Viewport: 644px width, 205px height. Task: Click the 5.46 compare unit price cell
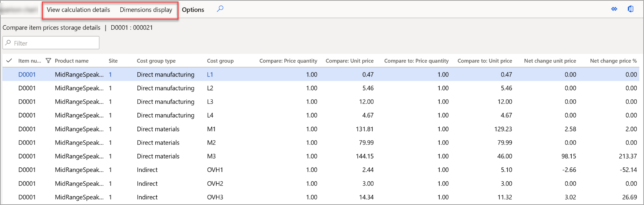pyautogui.click(x=368, y=88)
